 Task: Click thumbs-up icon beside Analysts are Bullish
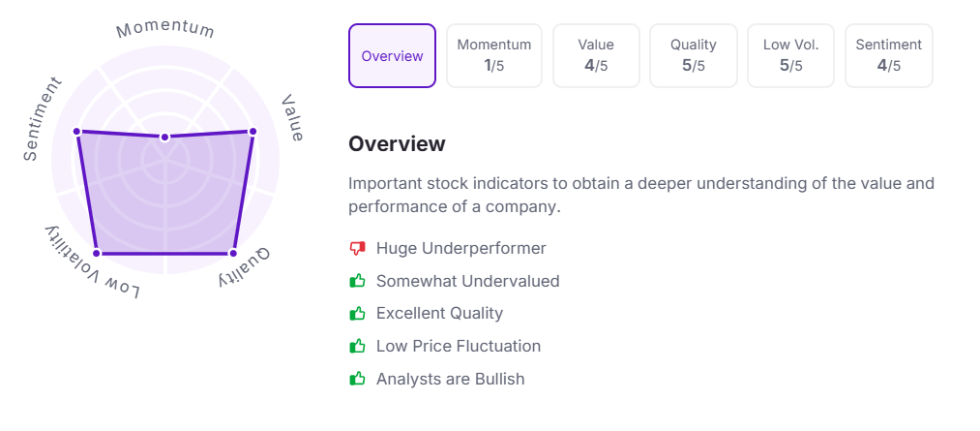coord(358,379)
